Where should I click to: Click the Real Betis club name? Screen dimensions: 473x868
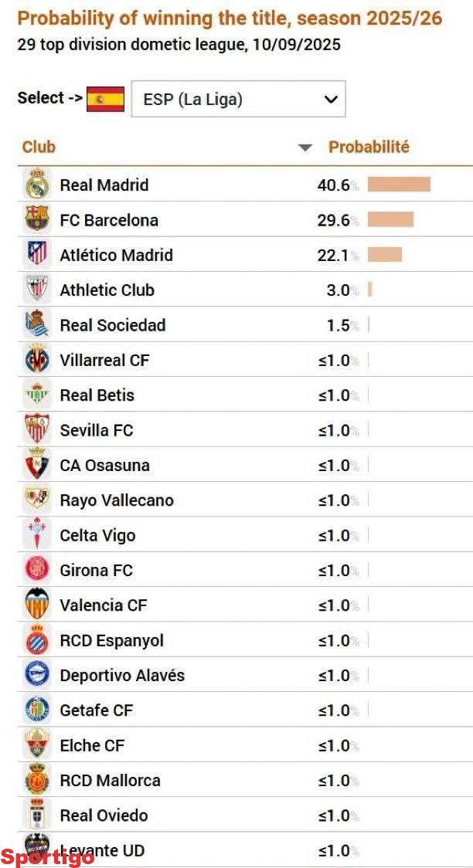pos(97,395)
